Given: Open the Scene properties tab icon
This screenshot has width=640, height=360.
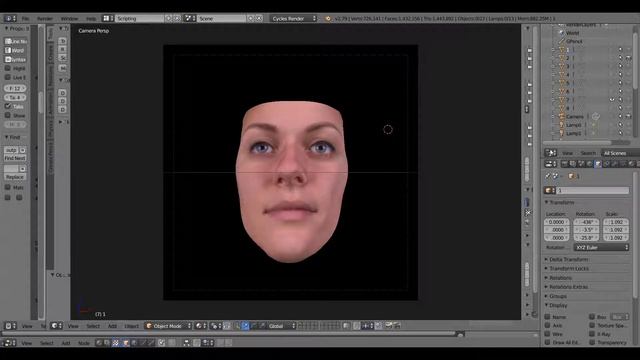Looking at the screenshot, I should pyautogui.click(x=581, y=164).
